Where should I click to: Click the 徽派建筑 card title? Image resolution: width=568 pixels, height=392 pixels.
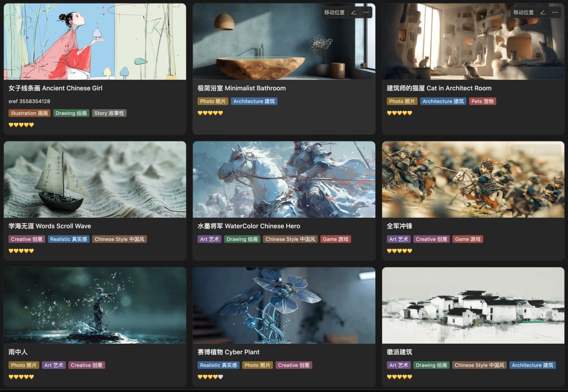coord(399,352)
